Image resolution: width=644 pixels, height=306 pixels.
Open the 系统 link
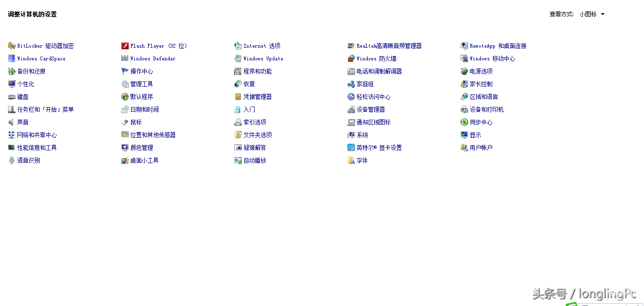(x=363, y=135)
